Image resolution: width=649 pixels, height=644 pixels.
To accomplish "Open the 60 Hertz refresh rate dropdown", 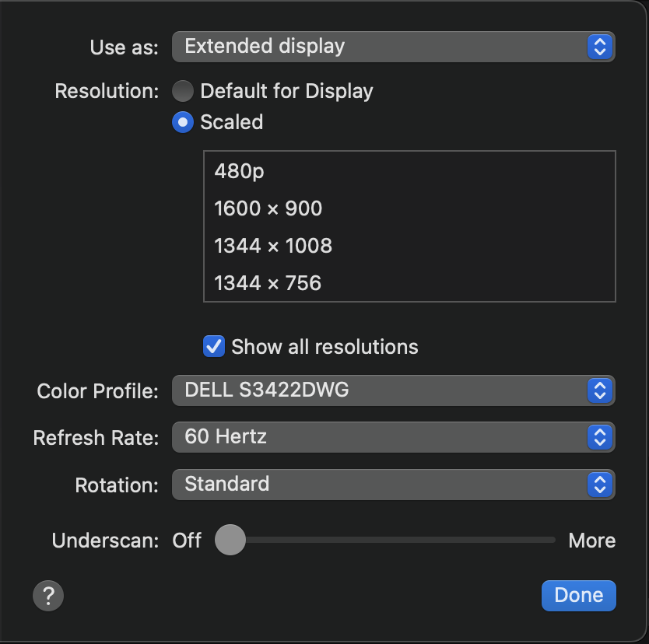I will tap(381, 437).
